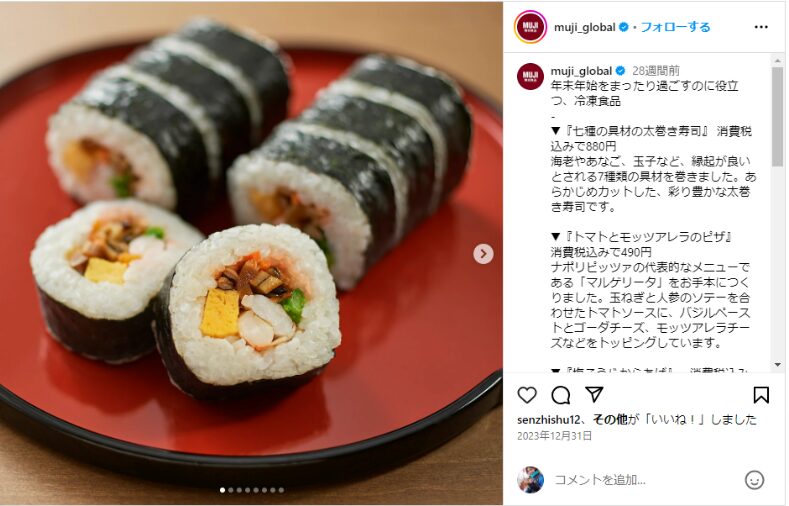The height and width of the screenshot is (506, 789).
Task: Click senzhishu12 in the likes line
Action: click(549, 419)
